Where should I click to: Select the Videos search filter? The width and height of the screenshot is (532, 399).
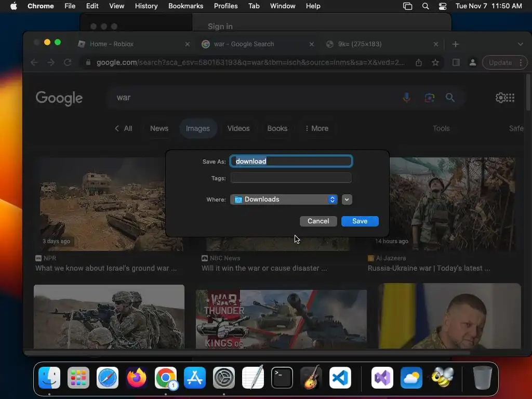pyautogui.click(x=238, y=129)
